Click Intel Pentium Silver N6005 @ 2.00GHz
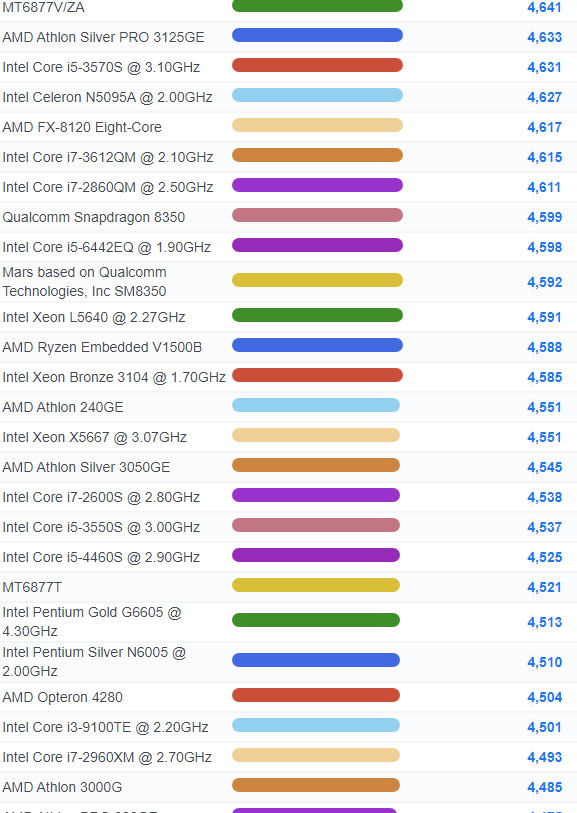This screenshot has width=577, height=813. [x=94, y=662]
